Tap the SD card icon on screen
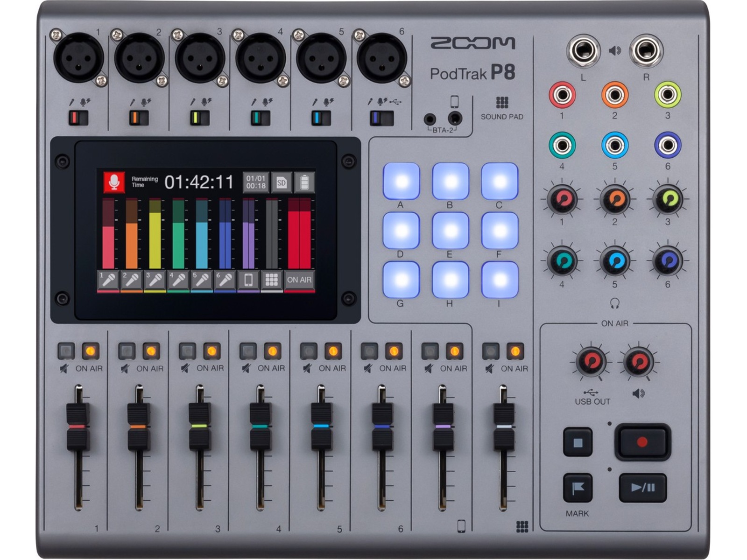The image size is (747, 560). click(x=281, y=182)
